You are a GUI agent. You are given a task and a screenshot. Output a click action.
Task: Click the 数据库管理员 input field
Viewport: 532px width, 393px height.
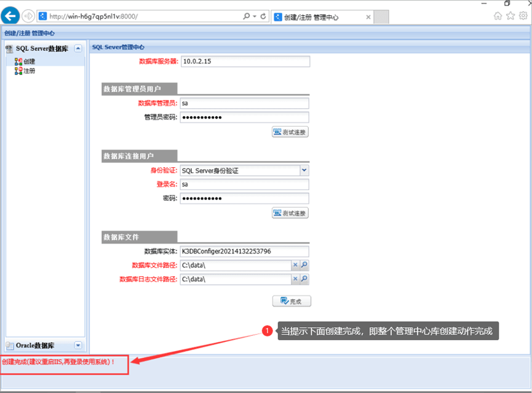coord(244,103)
